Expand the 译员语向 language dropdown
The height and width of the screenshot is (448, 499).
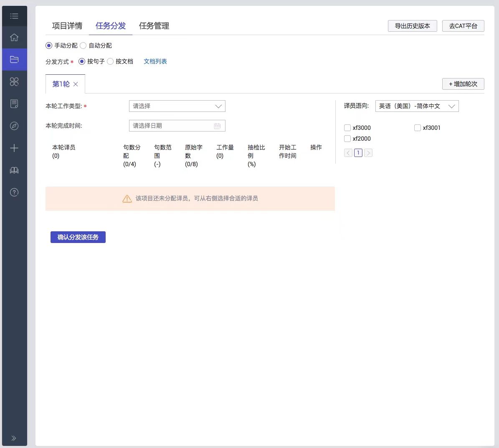(417, 106)
